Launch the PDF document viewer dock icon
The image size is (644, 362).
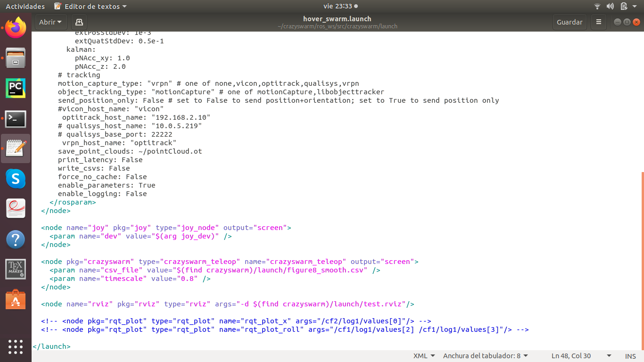tap(16, 209)
